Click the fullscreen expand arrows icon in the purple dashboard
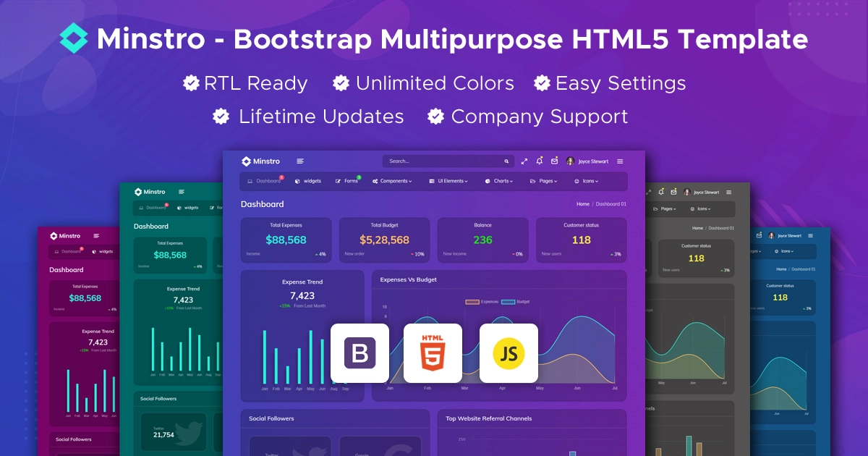868x456 pixels. pyautogui.click(x=524, y=161)
